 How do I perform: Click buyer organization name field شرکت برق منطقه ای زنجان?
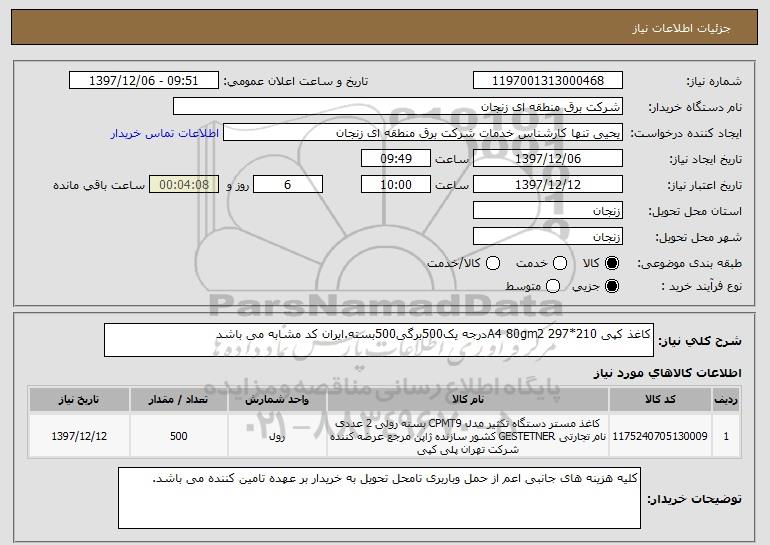[x=398, y=107]
